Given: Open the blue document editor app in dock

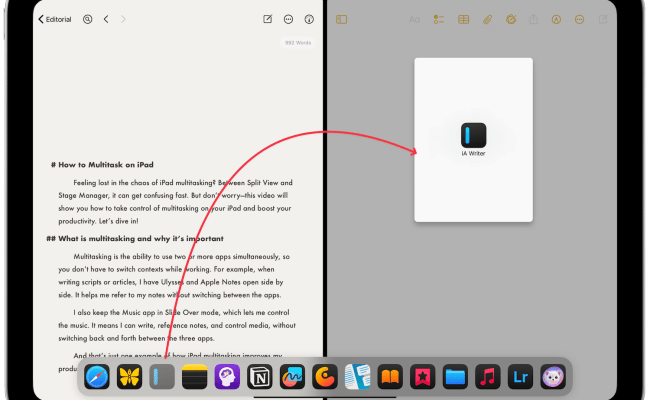Looking at the screenshot, I should (357, 377).
